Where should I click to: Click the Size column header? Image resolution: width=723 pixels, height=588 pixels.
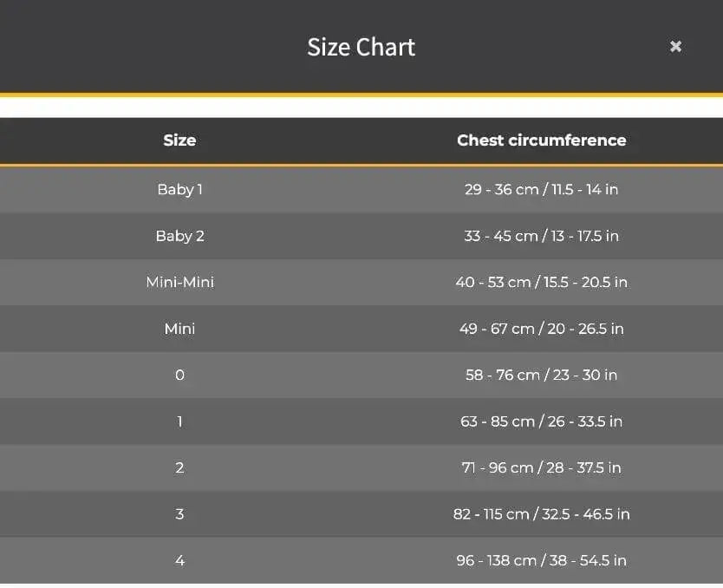click(179, 140)
